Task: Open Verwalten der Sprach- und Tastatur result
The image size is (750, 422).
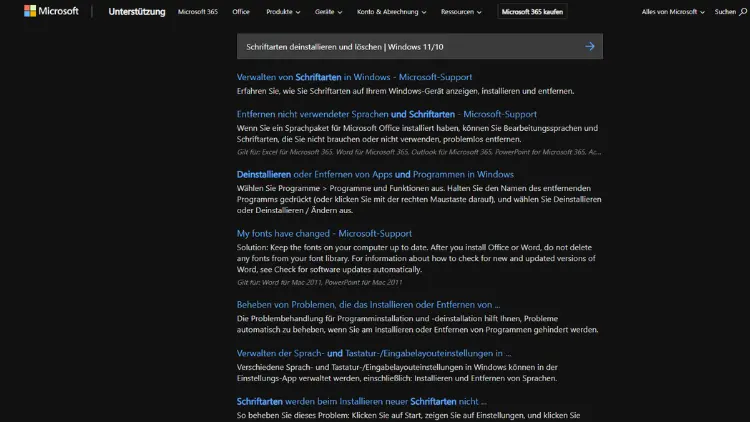Action: pyautogui.click(x=374, y=354)
